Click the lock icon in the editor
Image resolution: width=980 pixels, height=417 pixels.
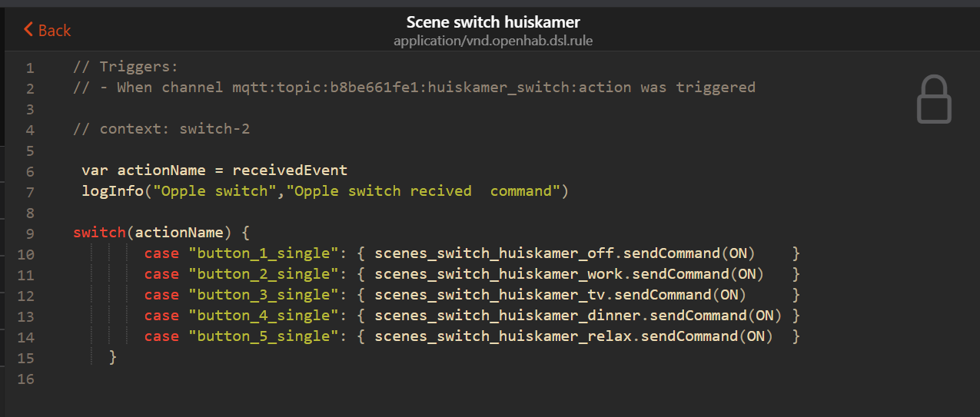click(934, 99)
